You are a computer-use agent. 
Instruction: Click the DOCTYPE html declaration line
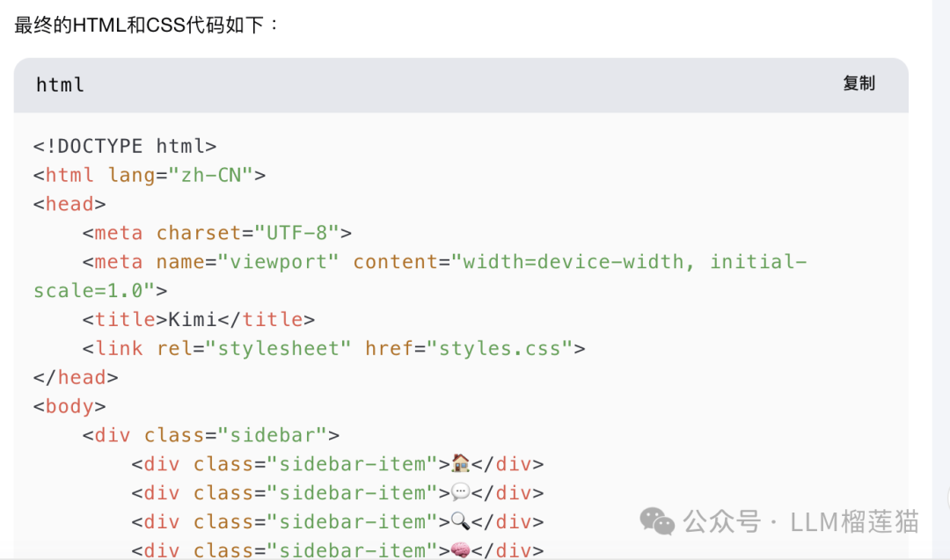point(125,146)
